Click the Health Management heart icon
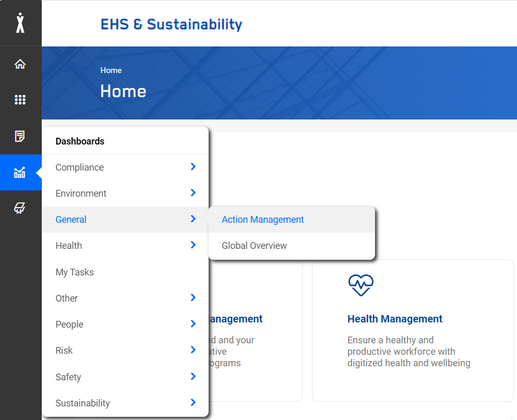The height and width of the screenshot is (420, 517). 361,285
